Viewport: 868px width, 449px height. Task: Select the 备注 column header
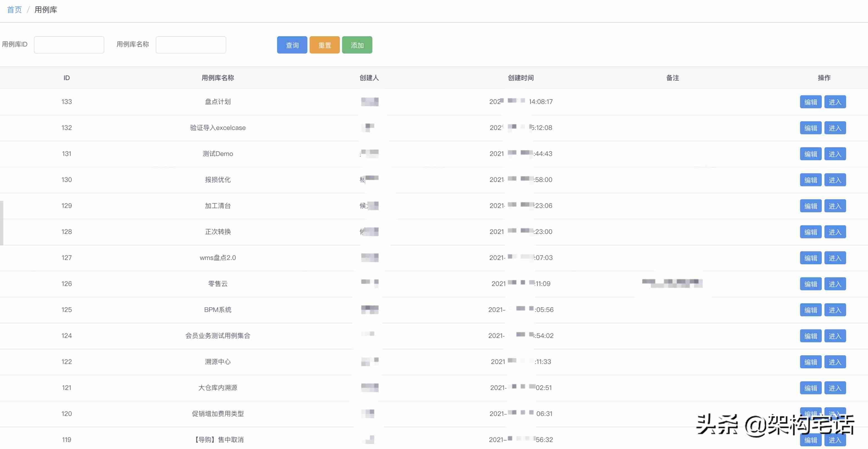(x=673, y=78)
